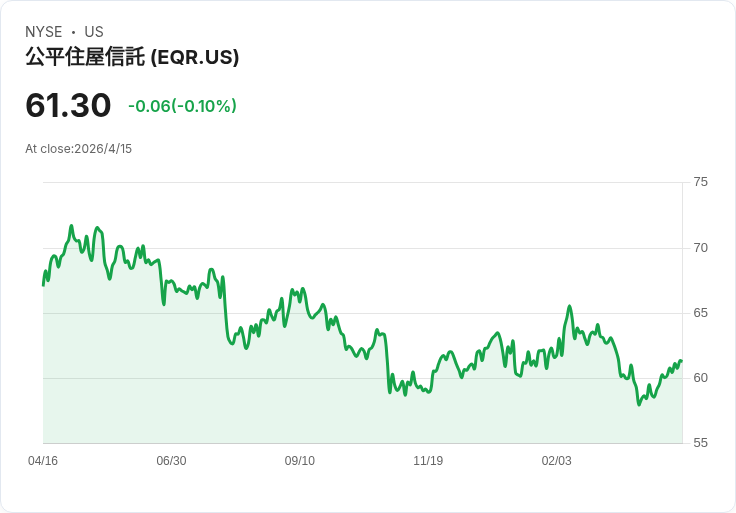Select the 04/16 date on the x-axis
The image size is (736, 513).
click(x=43, y=461)
